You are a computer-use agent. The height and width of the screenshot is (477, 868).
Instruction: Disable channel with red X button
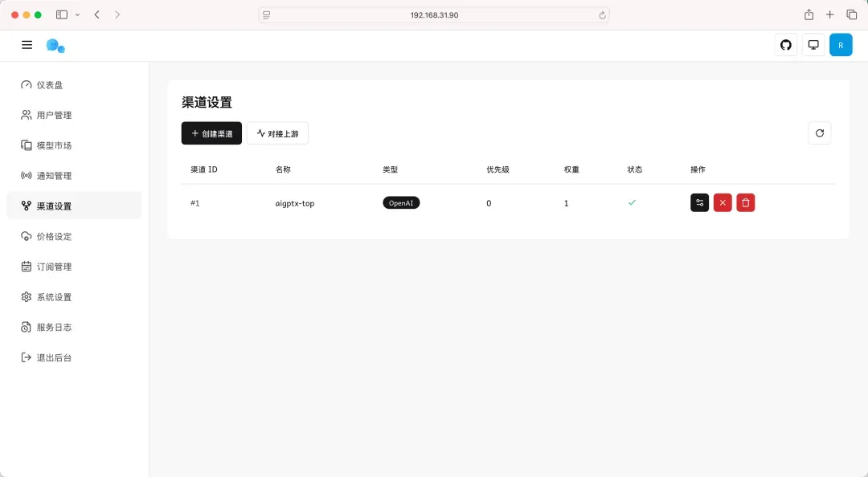[723, 203]
